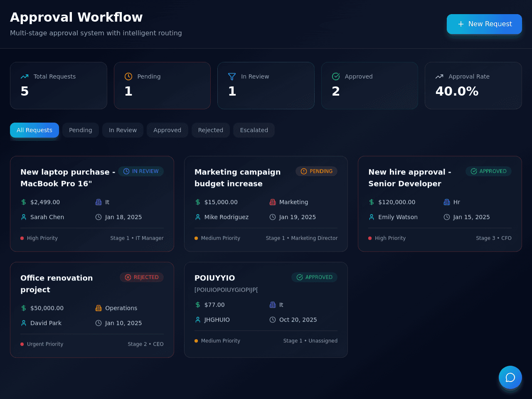Screen dimensions: 532x399
Task: Click building icon next to It on laptop card
Action: pos(99,202)
